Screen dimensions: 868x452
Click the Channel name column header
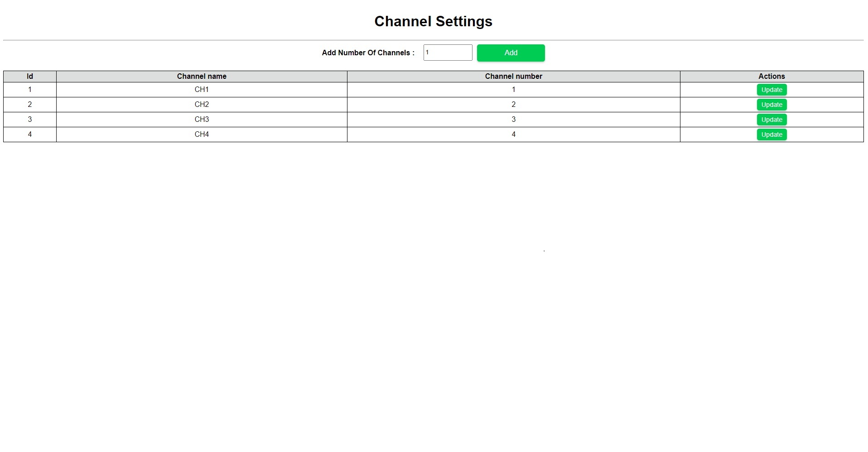point(202,76)
